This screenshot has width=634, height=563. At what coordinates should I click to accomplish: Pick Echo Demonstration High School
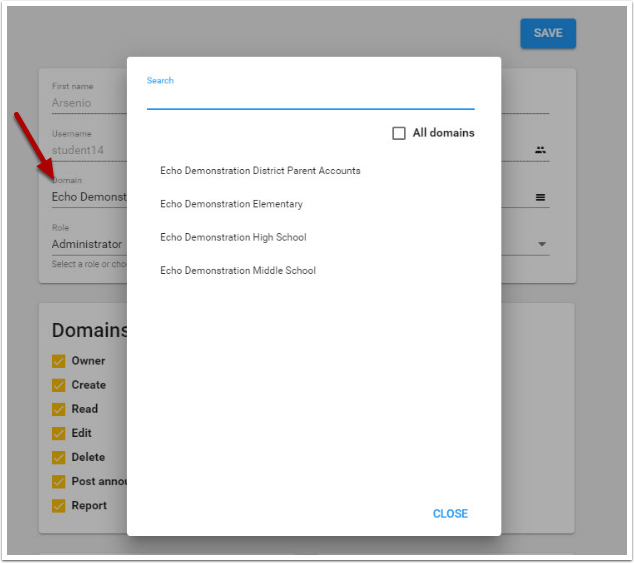[x=233, y=238]
